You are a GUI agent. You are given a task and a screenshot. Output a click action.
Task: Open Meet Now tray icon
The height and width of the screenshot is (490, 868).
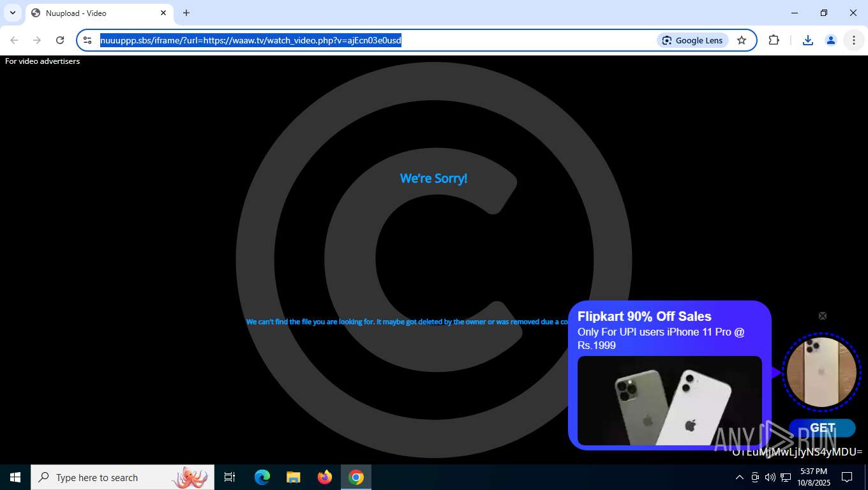coord(755,477)
